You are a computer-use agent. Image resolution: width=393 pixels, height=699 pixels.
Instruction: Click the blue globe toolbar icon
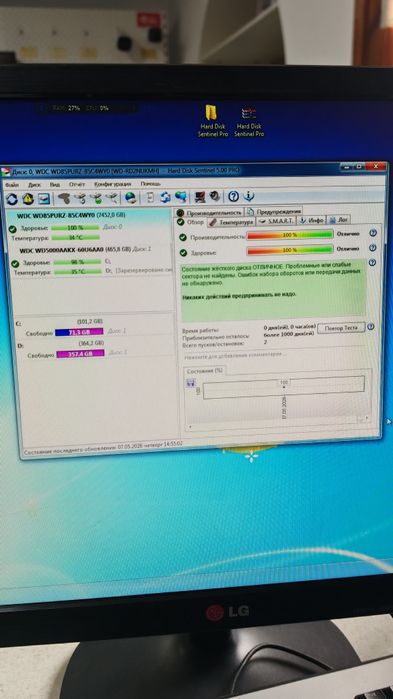131,197
